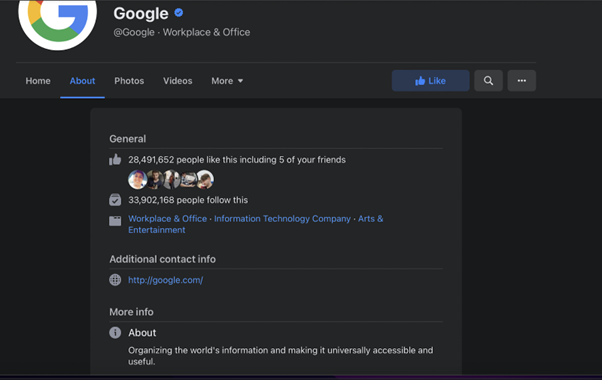Expand the More dropdown menu
Image resolution: width=602 pixels, height=380 pixels.
coord(227,81)
